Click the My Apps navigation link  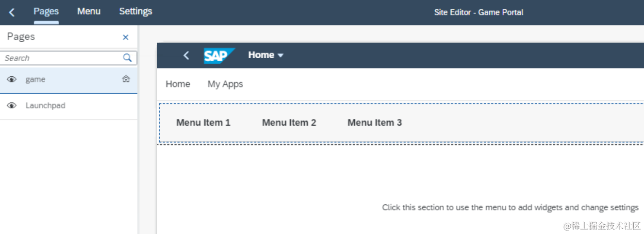coord(225,84)
